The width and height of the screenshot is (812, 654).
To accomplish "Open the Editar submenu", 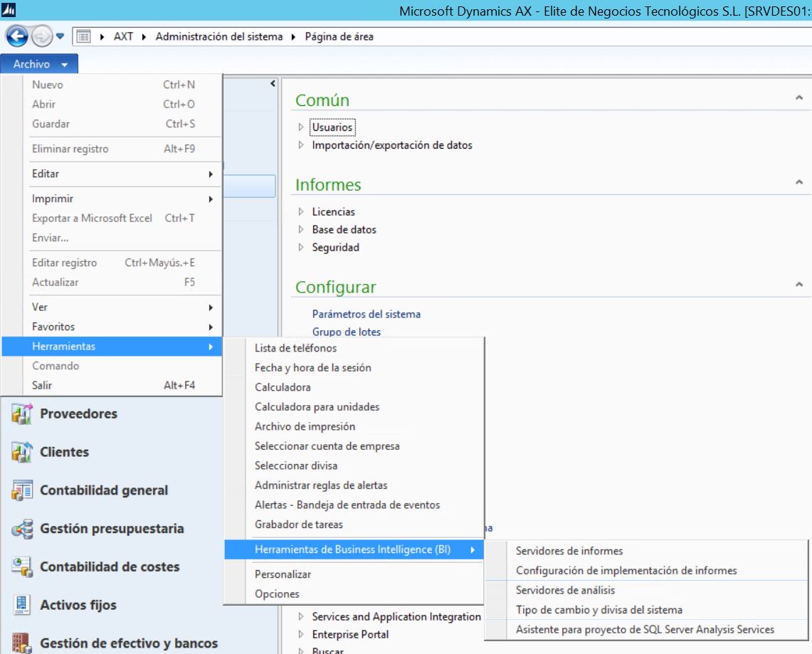I will 112,174.
